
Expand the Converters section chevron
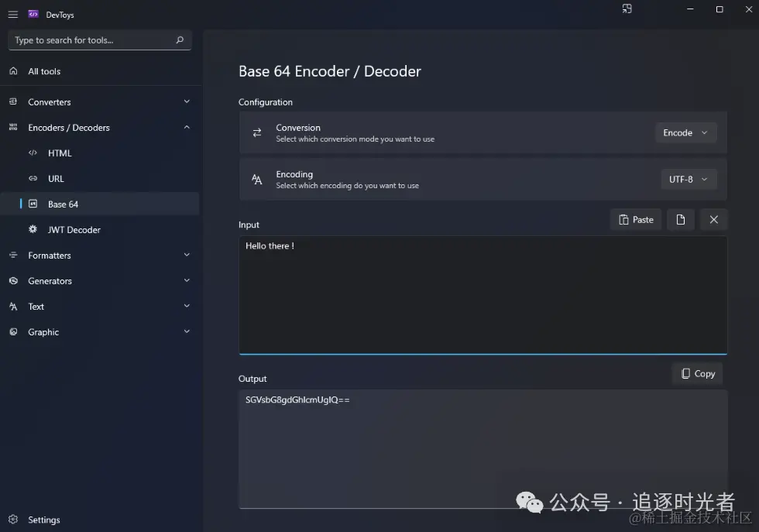[187, 101]
